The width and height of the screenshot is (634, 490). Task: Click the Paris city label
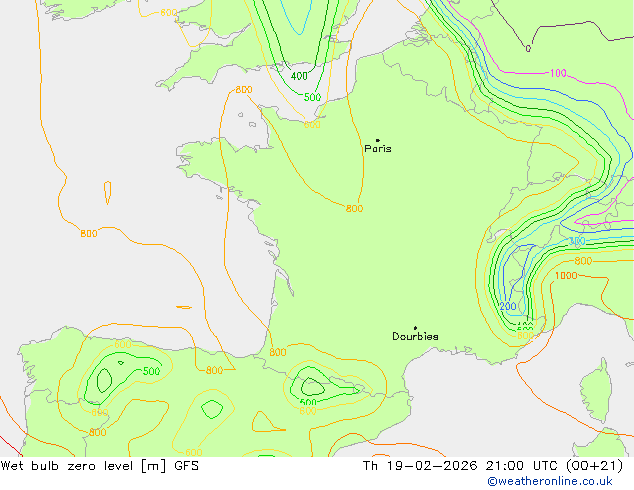(378, 149)
